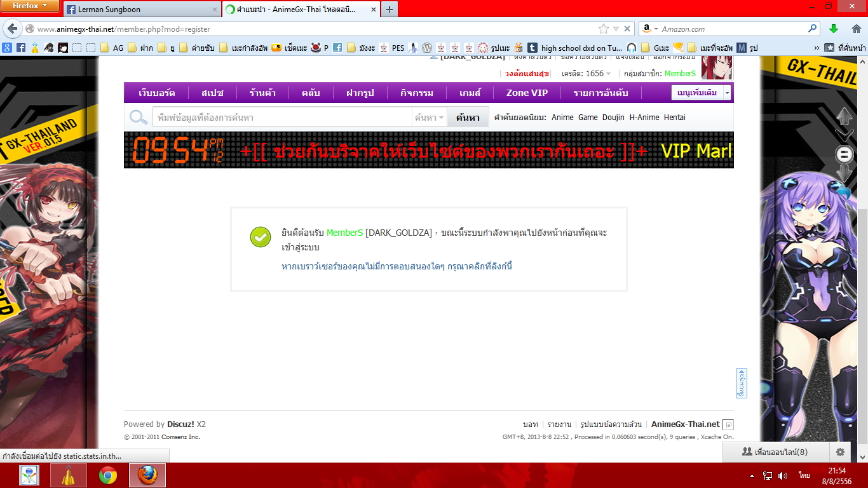
Task: Open the Zone VIP menu item
Action: pos(527,93)
